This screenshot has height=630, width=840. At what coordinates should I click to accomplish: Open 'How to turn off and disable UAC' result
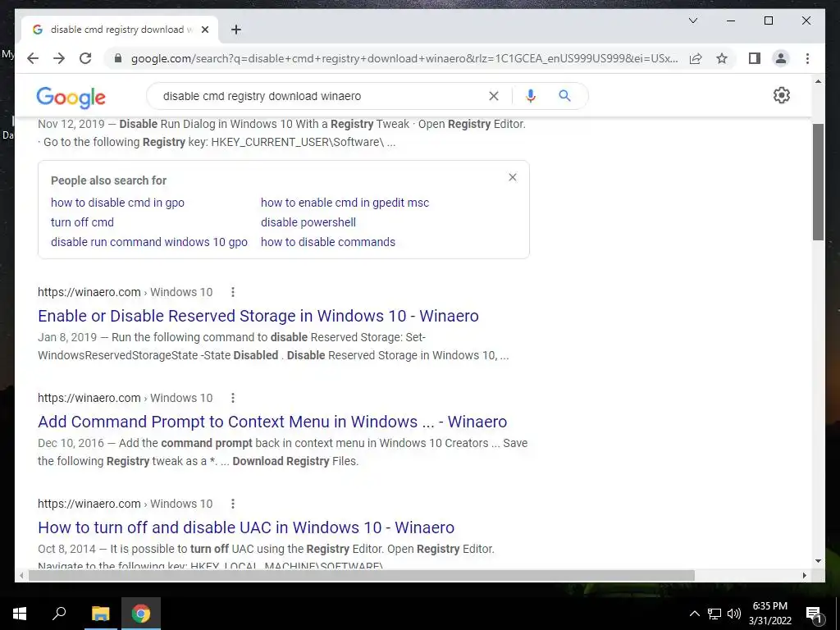point(246,527)
